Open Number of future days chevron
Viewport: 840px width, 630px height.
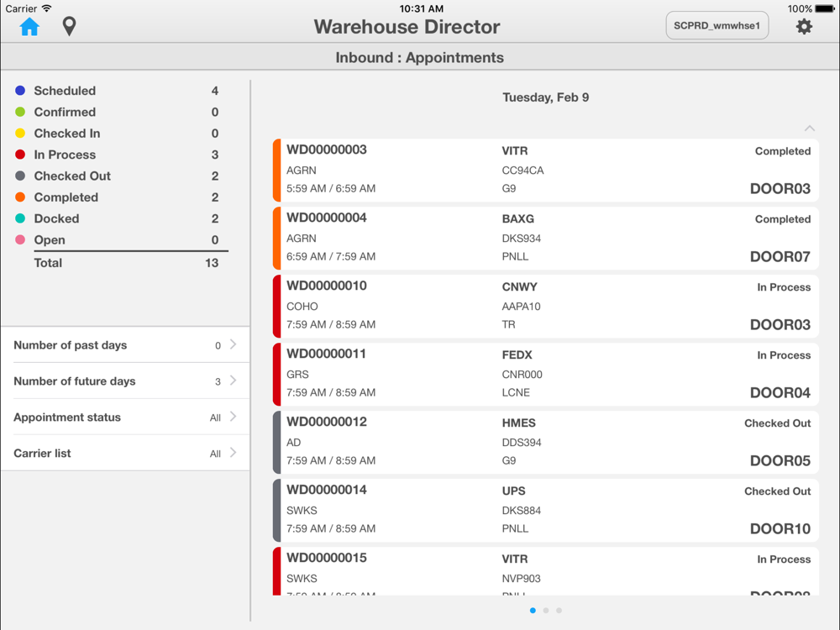point(233,381)
